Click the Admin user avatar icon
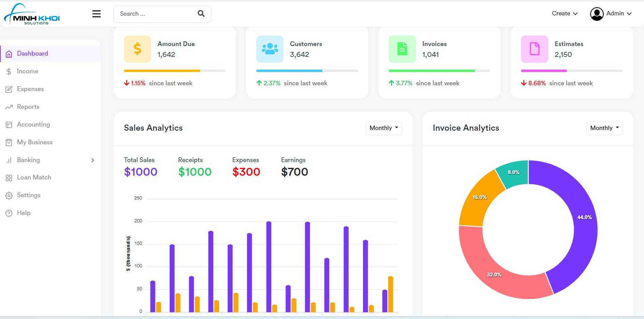This screenshot has height=319, width=644. [597, 14]
